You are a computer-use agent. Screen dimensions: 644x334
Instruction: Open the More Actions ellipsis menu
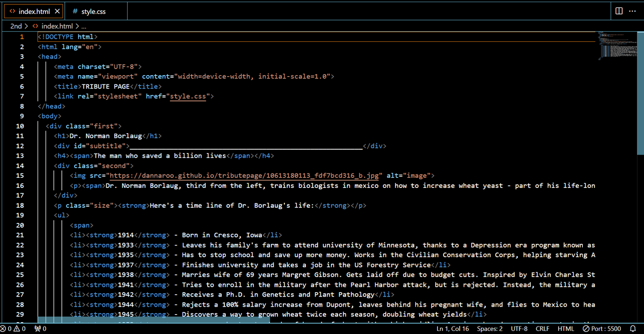tap(632, 11)
